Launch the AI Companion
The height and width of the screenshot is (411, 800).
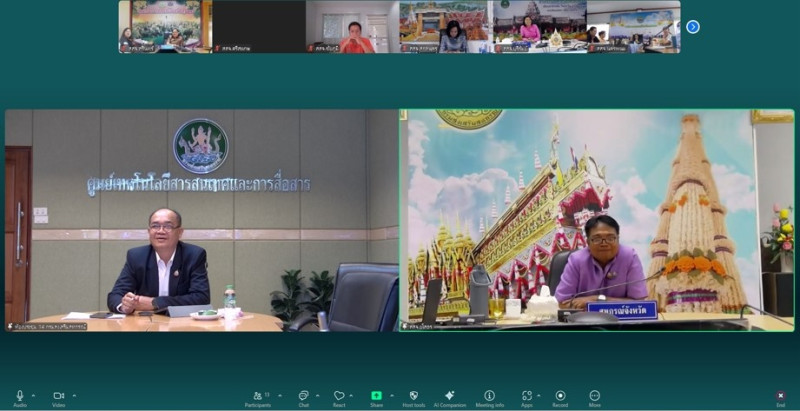(x=449, y=398)
